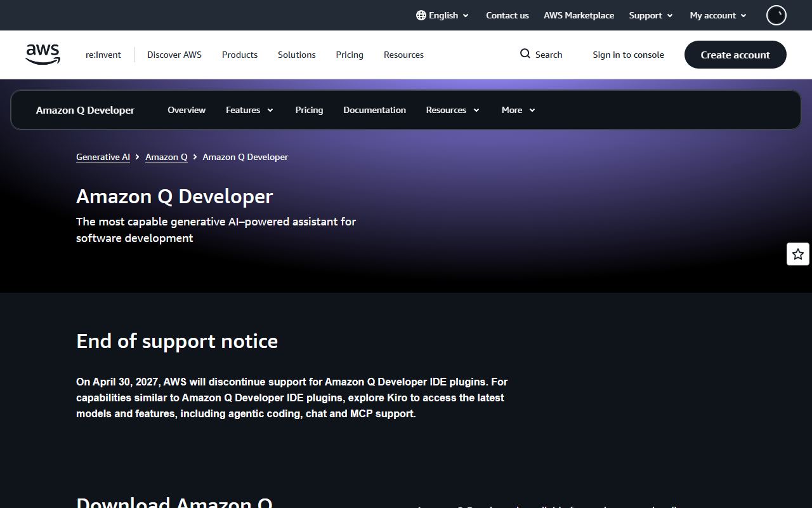The image size is (812, 508).
Task: Go to the product Pricing tab
Action: pyautogui.click(x=309, y=110)
